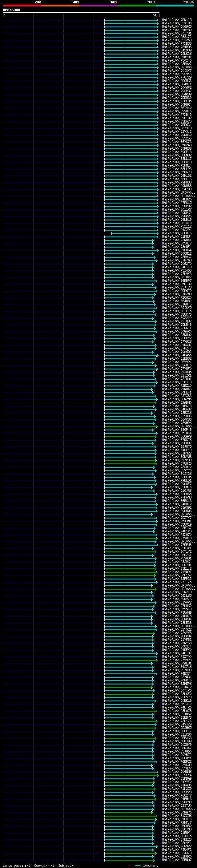Click the red ~20% identity legend bar
197x868 pixels.
pyautogui.click(x=22, y=6)
